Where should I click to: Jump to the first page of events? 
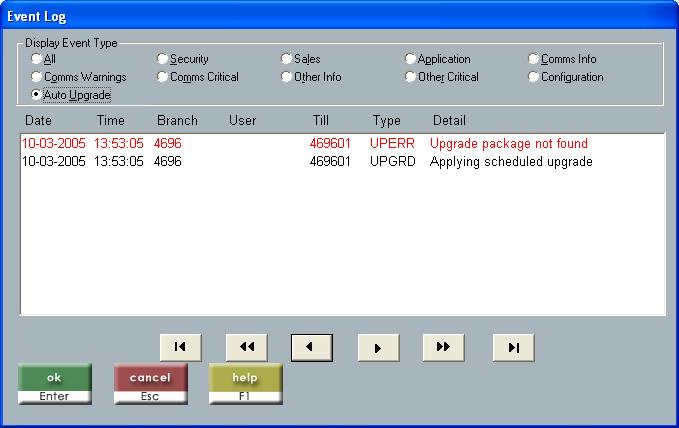tap(180, 347)
